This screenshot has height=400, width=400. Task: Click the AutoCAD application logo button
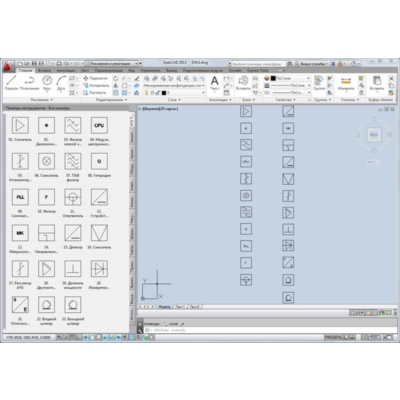coord(9,66)
